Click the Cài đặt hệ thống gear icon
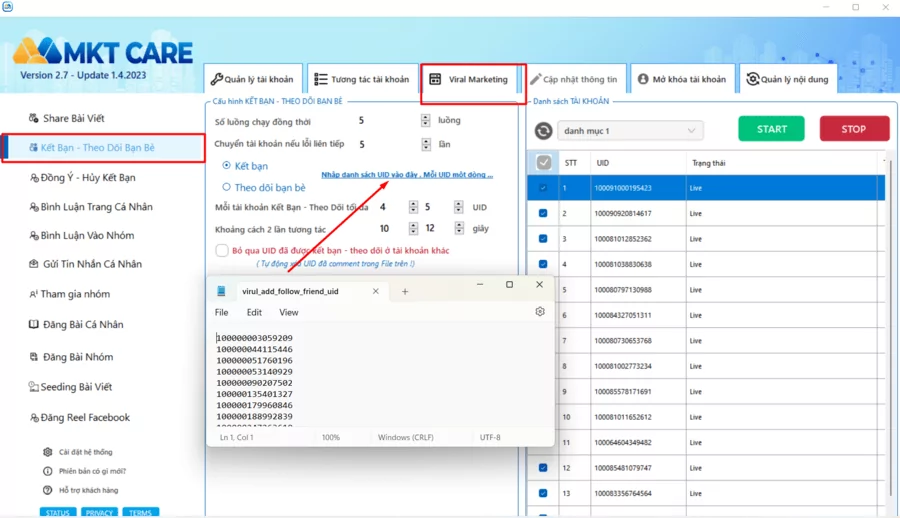Screen dimensions: 900x518 (x=48, y=452)
